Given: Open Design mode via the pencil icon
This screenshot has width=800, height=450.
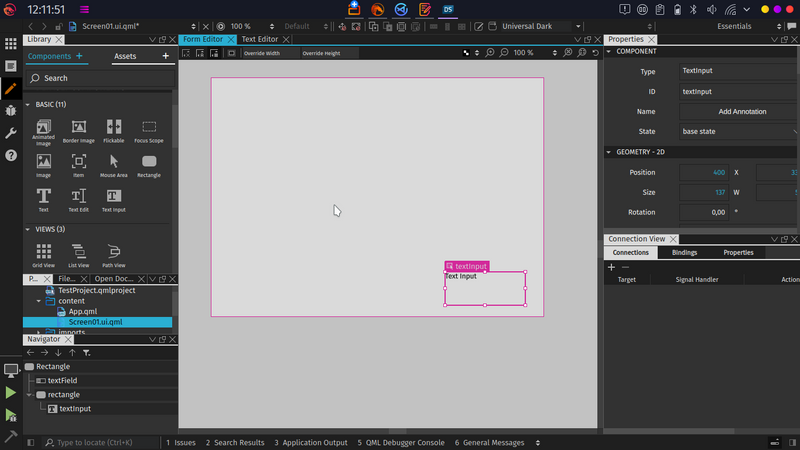Looking at the screenshot, I should point(11,88).
